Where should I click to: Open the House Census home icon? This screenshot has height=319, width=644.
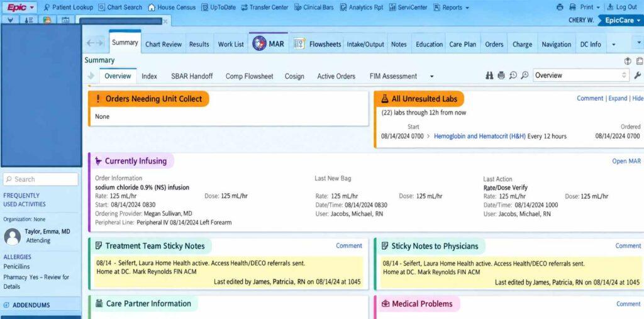152,8
